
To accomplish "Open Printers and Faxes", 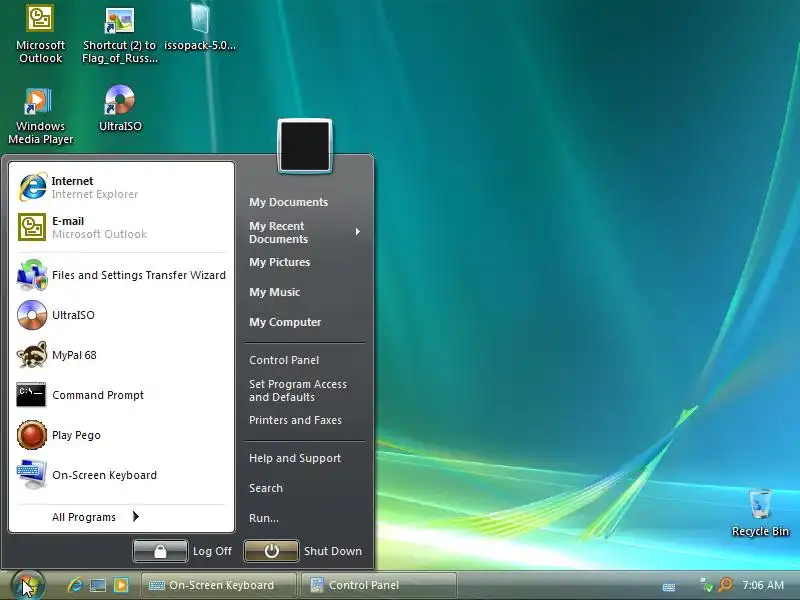I will coord(295,420).
